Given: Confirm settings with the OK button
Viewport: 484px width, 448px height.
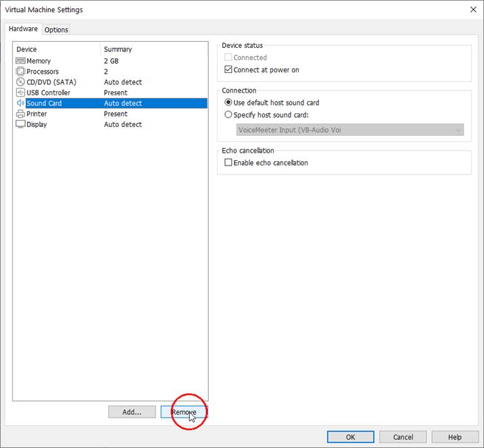Looking at the screenshot, I should (x=350, y=437).
